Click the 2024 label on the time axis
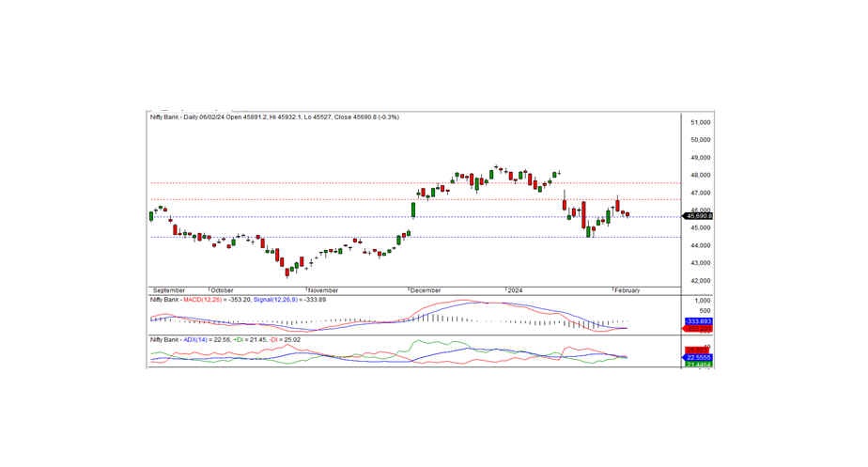Screen dimensions: 868x467 pos(515,290)
